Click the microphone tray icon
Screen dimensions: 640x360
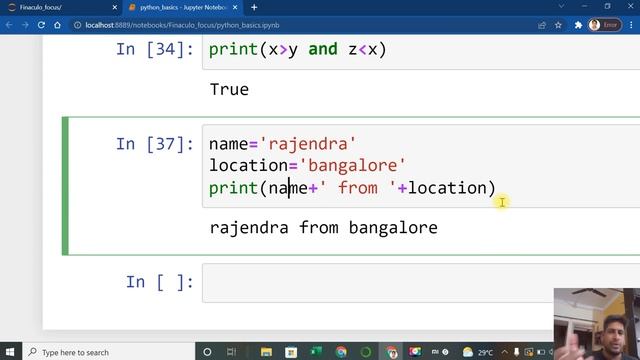[x=516, y=352]
